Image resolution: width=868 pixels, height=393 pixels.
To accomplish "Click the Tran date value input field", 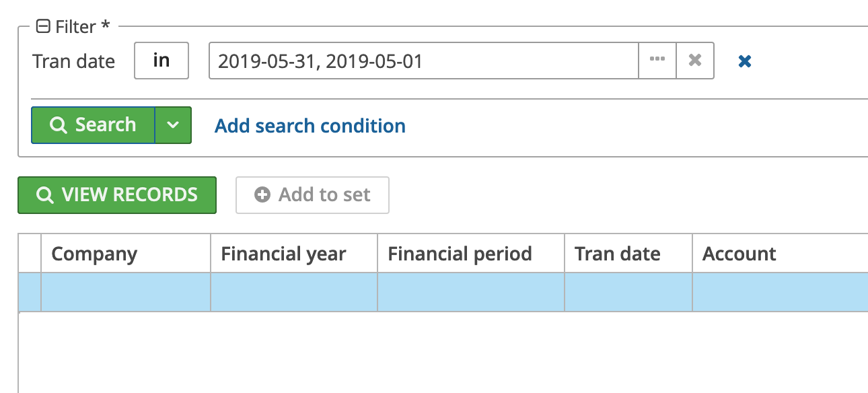I will [x=423, y=61].
